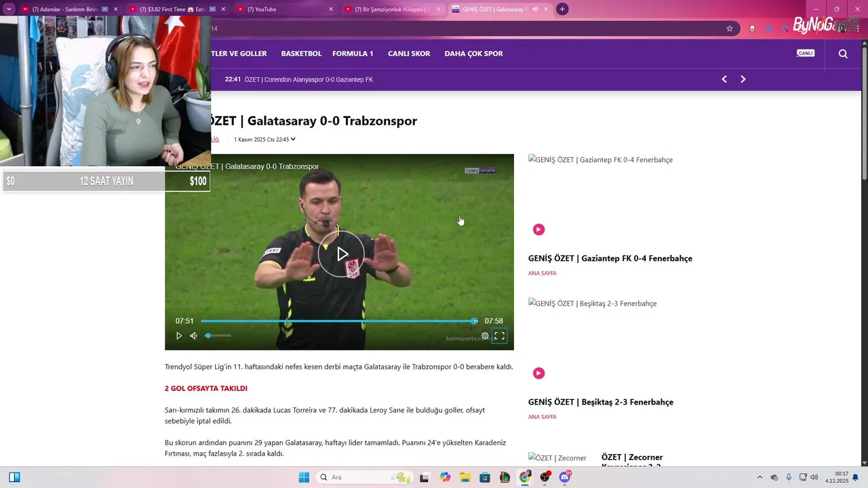Bookmark this page with the star icon
This screenshot has width=868, height=488.
730,28
